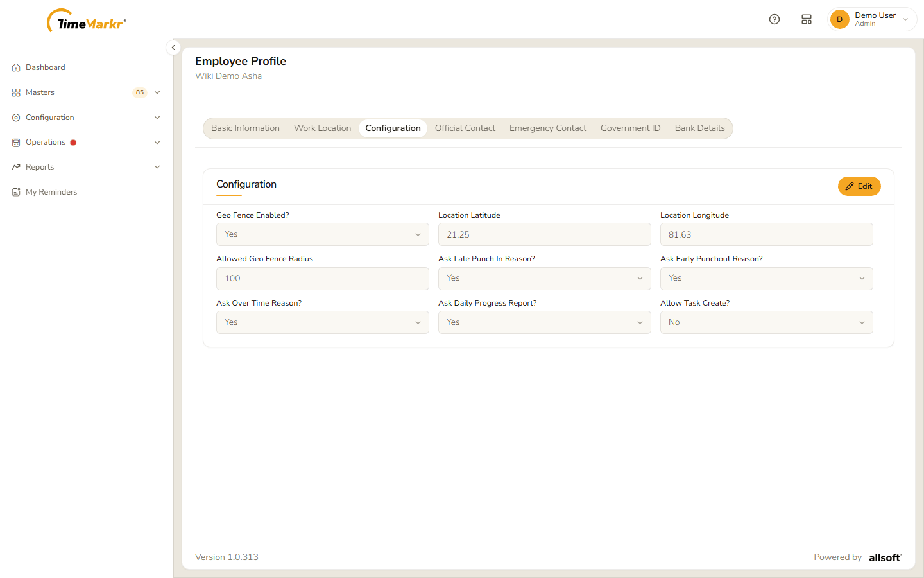Expand the Operations menu chevron
924x578 pixels.
click(157, 143)
